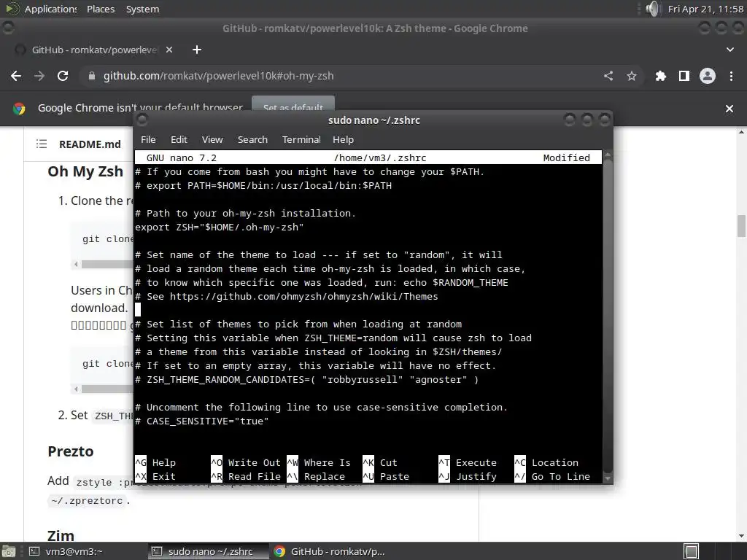Click the Oh My Zsh heading

point(85,171)
